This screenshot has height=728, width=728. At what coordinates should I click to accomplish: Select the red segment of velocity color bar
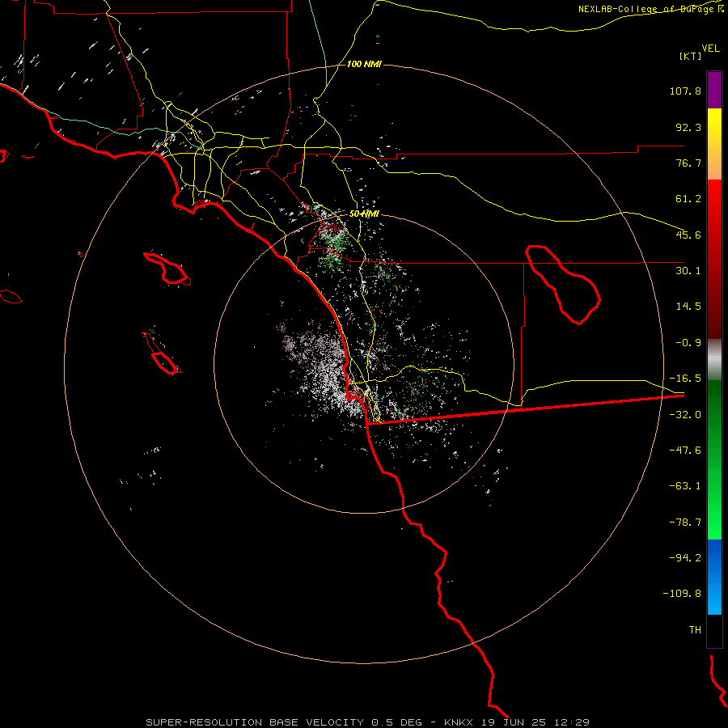coord(714,259)
